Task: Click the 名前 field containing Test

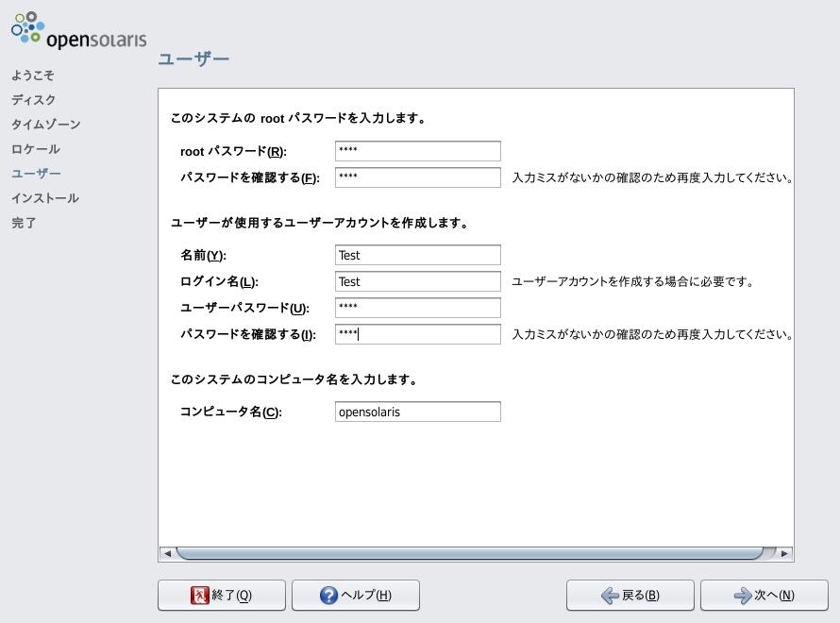Action: (417, 255)
